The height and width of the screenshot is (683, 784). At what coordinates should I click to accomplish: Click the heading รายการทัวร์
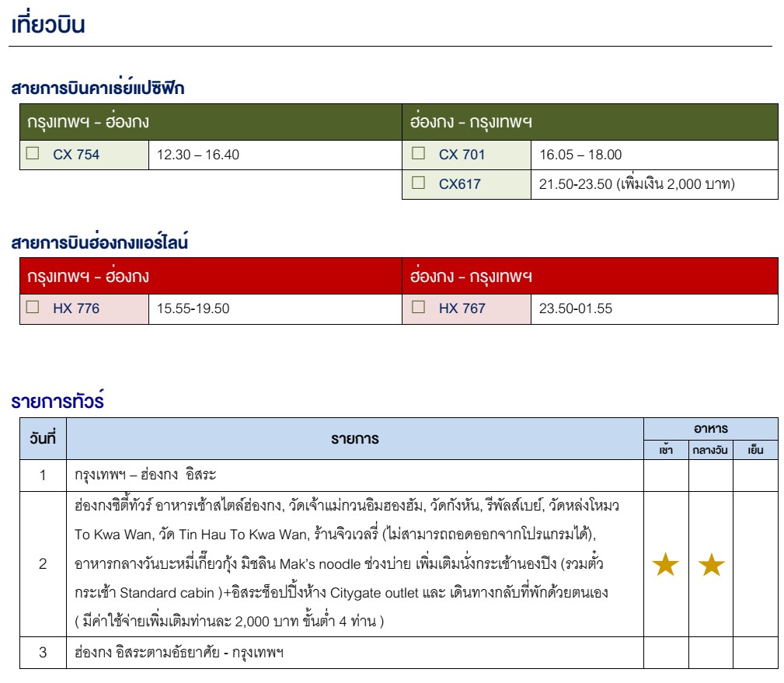pyautogui.click(x=57, y=400)
